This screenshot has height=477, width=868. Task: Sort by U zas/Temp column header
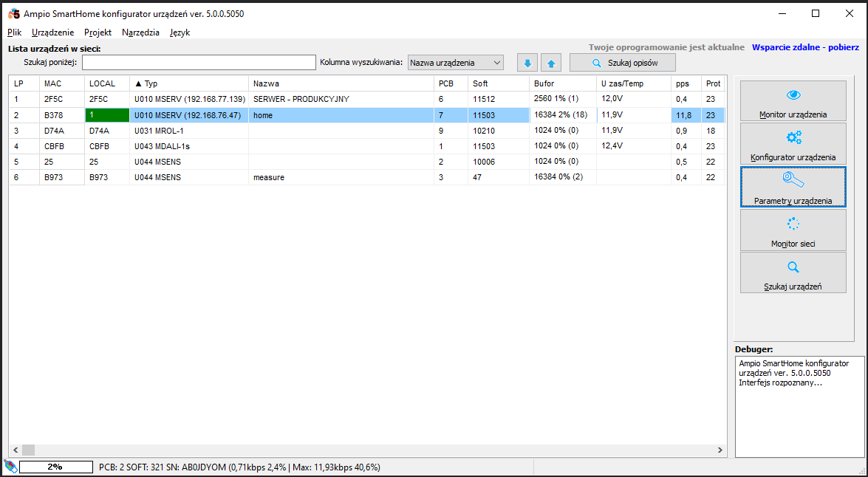[634, 83]
